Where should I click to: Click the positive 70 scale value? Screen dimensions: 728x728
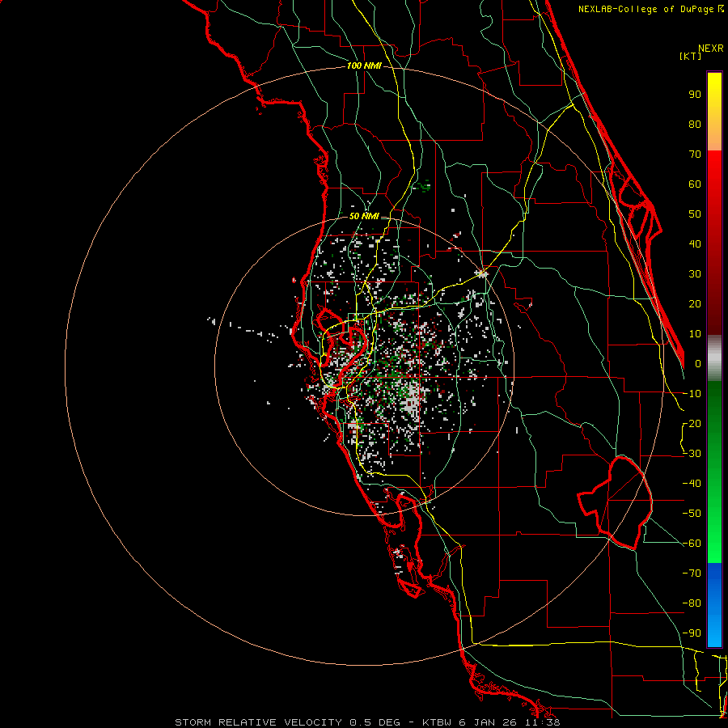[695, 154]
